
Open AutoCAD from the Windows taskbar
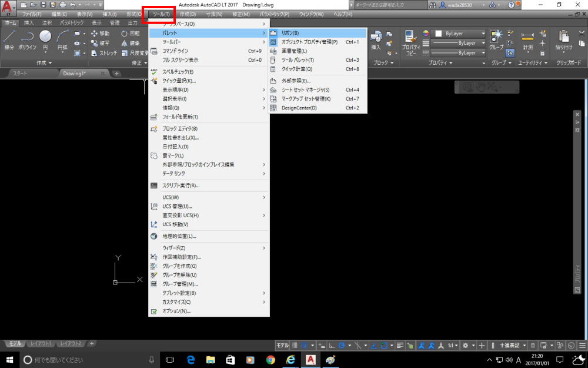[310, 360]
